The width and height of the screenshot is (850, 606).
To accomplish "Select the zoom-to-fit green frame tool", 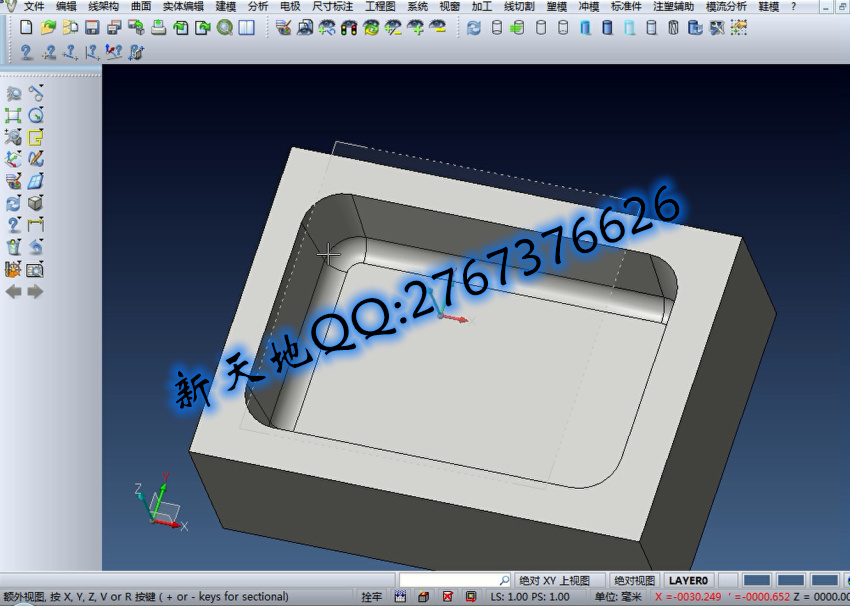I will (x=14, y=115).
